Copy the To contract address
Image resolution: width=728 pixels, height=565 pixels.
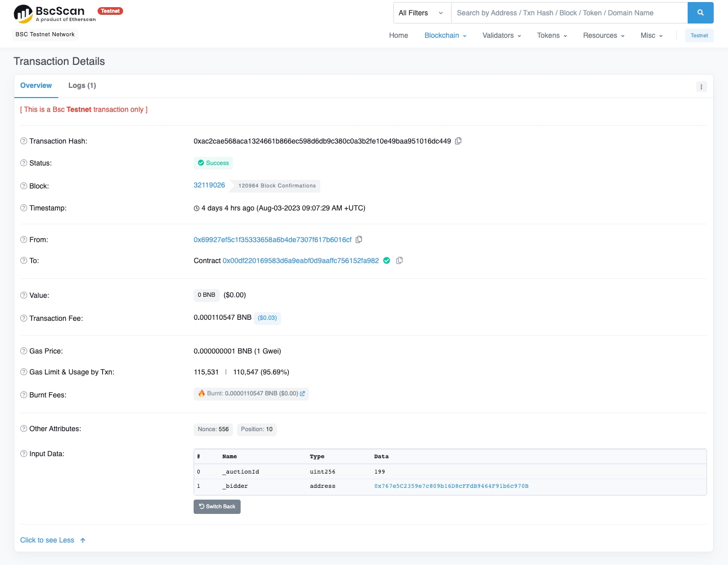tap(400, 261)
